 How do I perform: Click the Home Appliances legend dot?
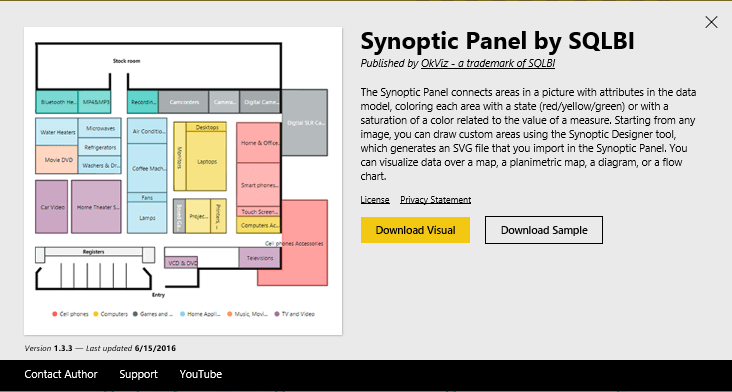tap(183, 314)
